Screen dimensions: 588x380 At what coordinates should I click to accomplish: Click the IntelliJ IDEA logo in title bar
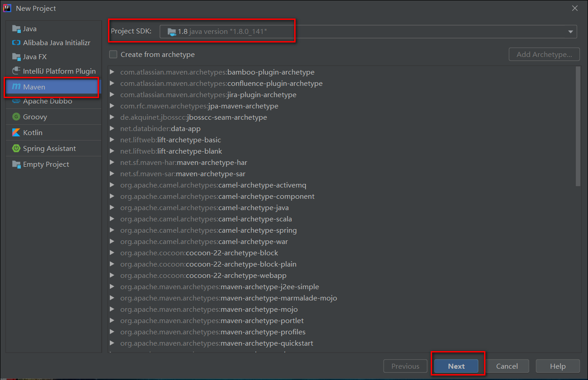pyautogui.click(x=7, y=8)
